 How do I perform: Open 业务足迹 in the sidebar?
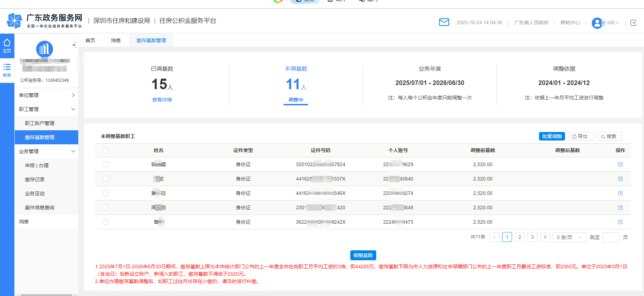click(46, 193)
